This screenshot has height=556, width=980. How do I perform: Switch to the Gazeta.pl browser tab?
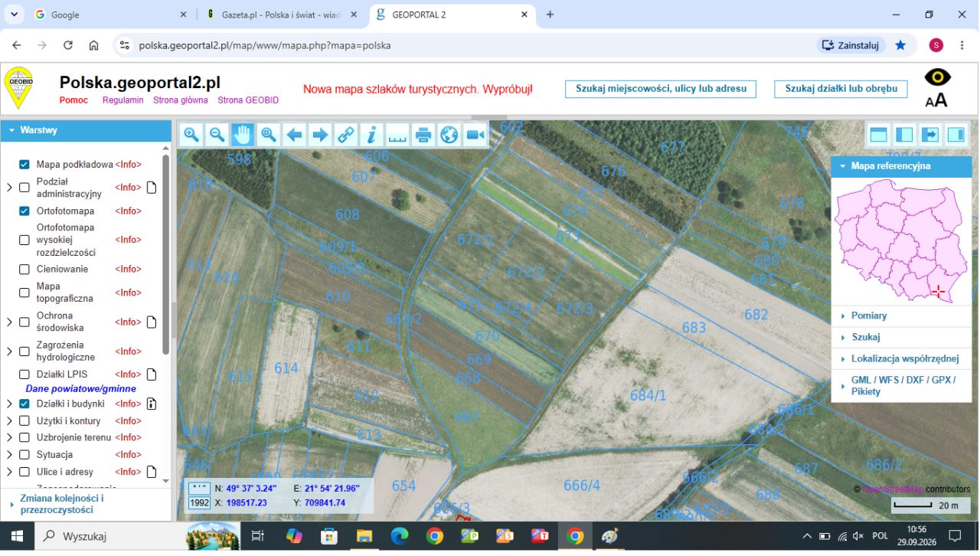coord(282,15)
